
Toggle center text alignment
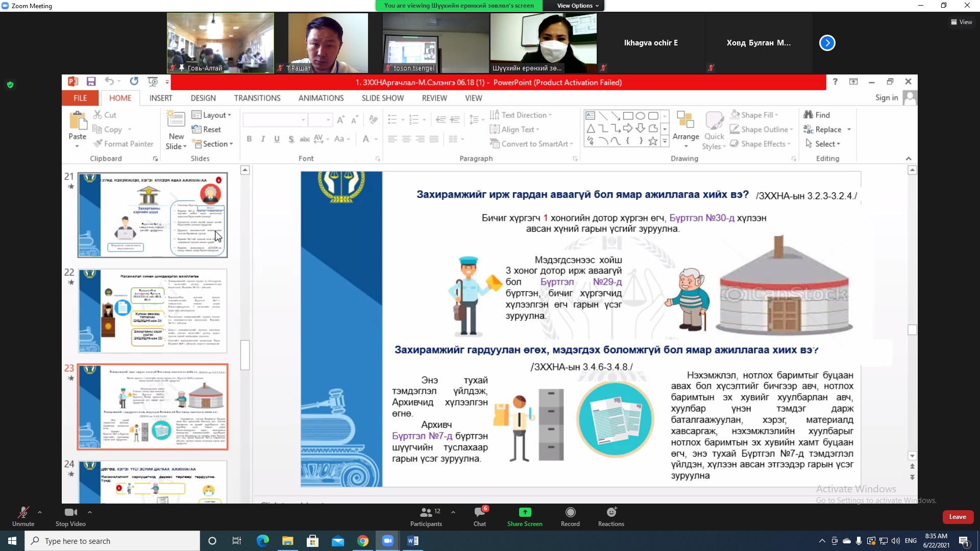(406, 139)
